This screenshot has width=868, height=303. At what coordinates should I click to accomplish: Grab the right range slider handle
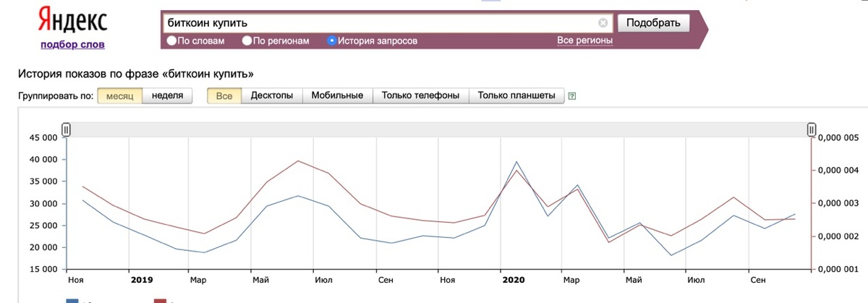pyautogui.click(x=812, y=129)
